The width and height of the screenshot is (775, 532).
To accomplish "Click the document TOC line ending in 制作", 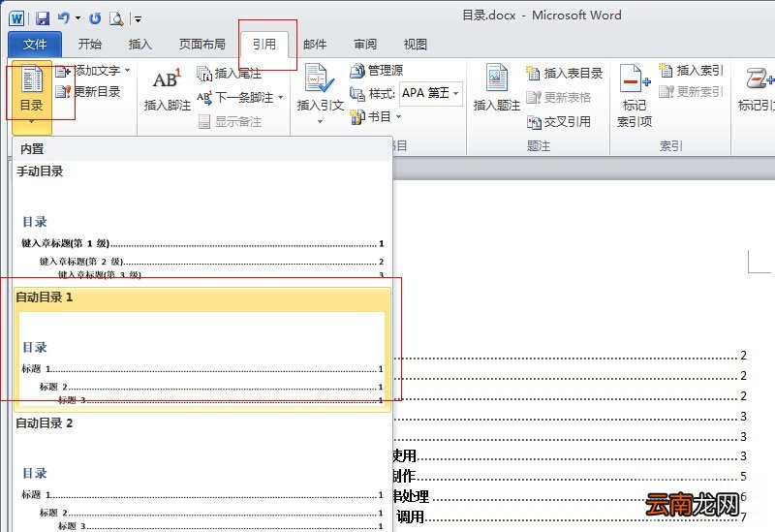I will tap(570, 477).
